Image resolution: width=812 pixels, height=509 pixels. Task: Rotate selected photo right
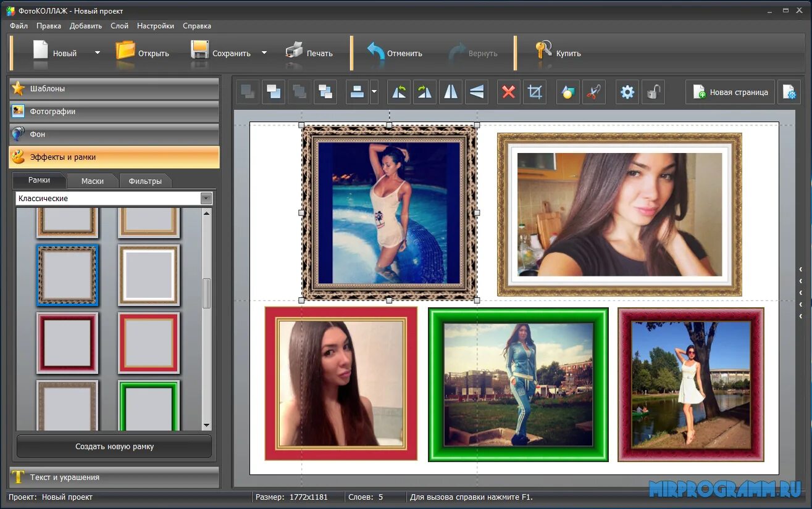[425, 93]
